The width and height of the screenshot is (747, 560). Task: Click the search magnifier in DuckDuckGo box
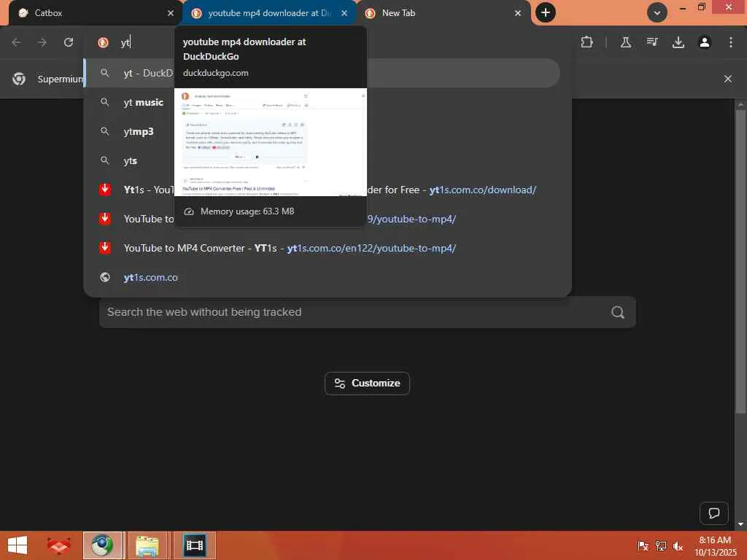click(x=618, y=312)
